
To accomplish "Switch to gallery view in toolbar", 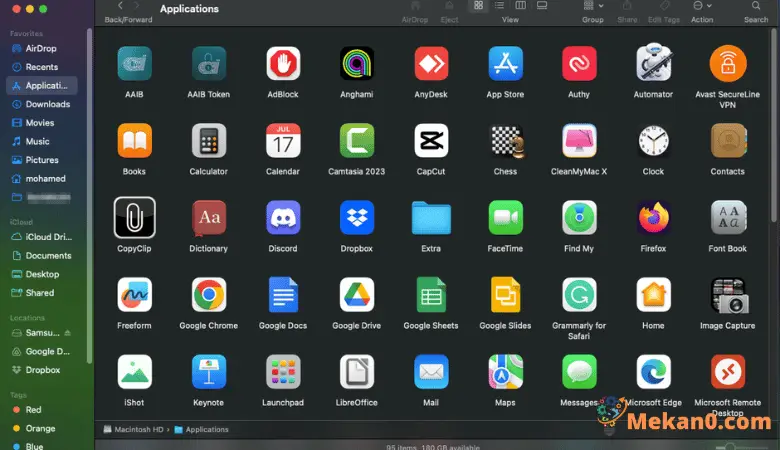I will (x=542, y=5).
